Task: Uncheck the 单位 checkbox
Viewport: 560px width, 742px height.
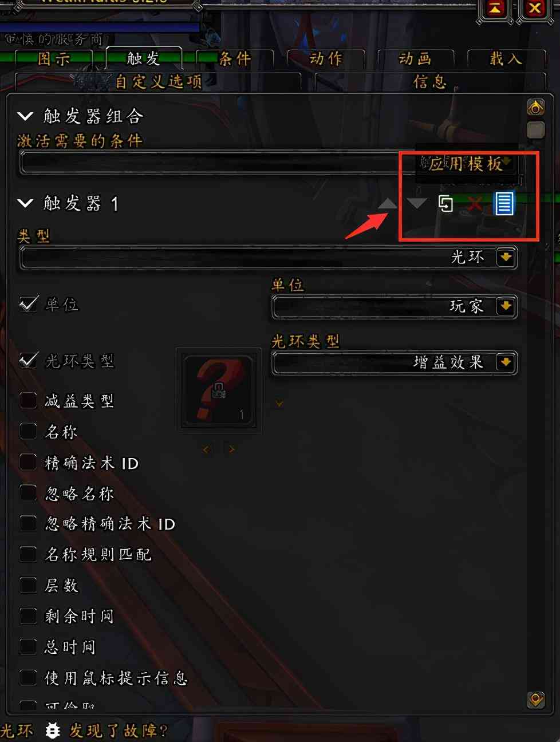Action: (x=29, y=304)
